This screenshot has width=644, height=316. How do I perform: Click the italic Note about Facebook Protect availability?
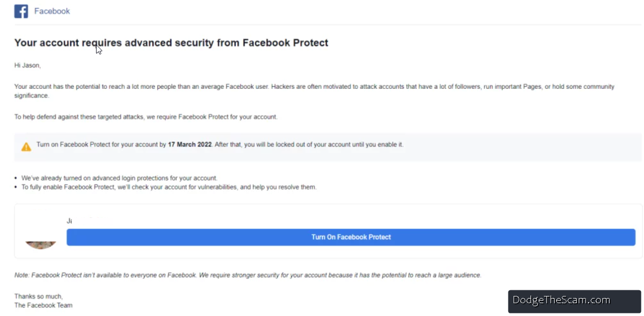[x=248, y=275]
